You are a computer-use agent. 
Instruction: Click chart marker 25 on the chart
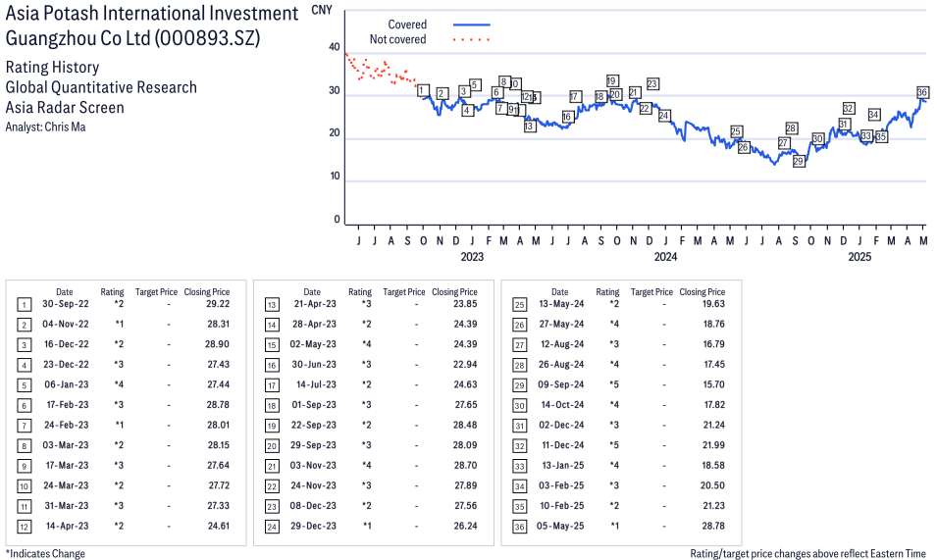pyautogui.click(x=736, y=132)
